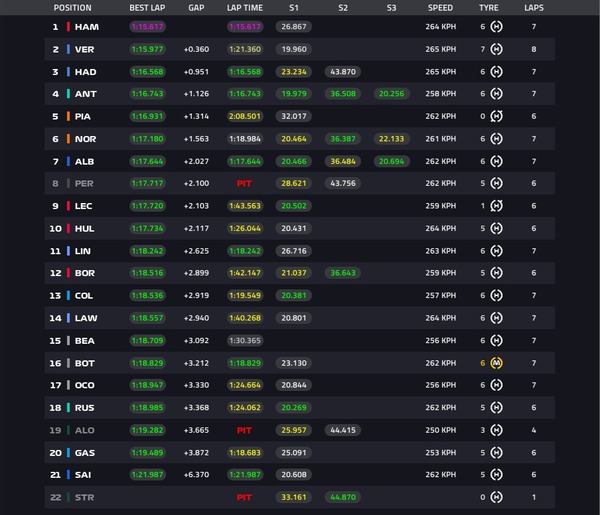Select driver LEC in position 9
Image resolution: width=600 pixels, height=515 pixels.
[83, 206]
